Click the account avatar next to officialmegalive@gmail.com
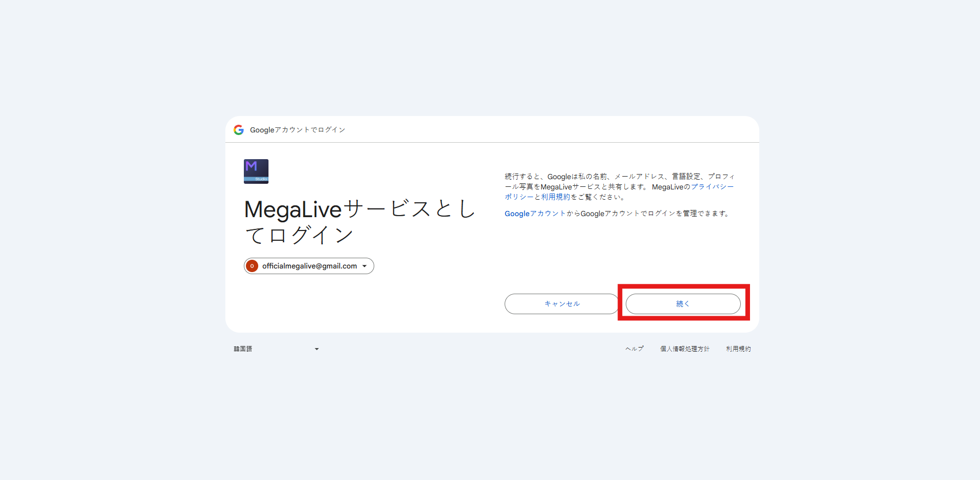 252,266
